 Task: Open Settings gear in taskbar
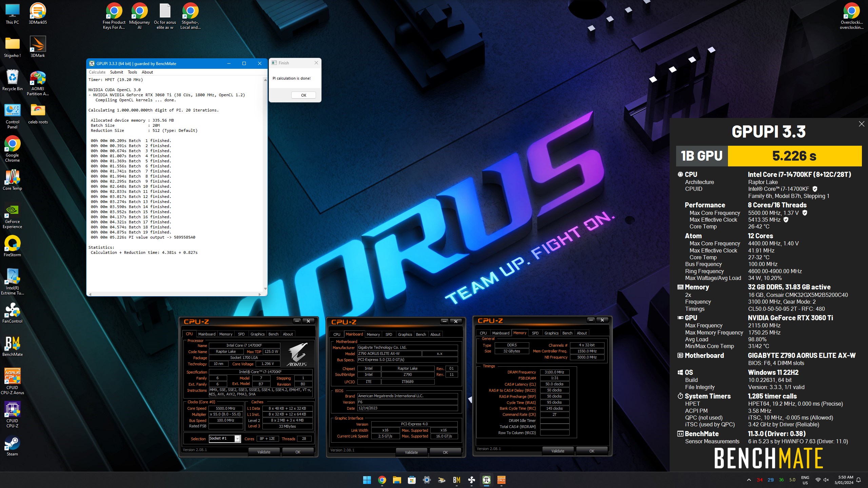coord(427,480)
